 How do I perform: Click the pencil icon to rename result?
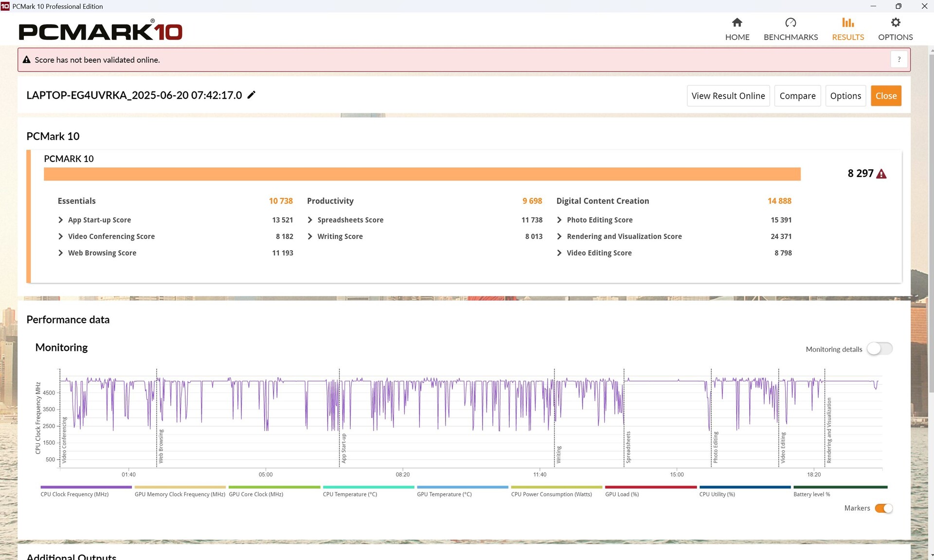pyautogui.click(x=251, y=95)
